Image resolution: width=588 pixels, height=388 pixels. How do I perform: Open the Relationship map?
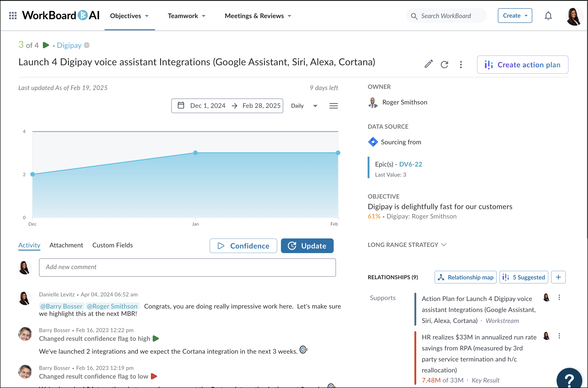tap(465, 277)
